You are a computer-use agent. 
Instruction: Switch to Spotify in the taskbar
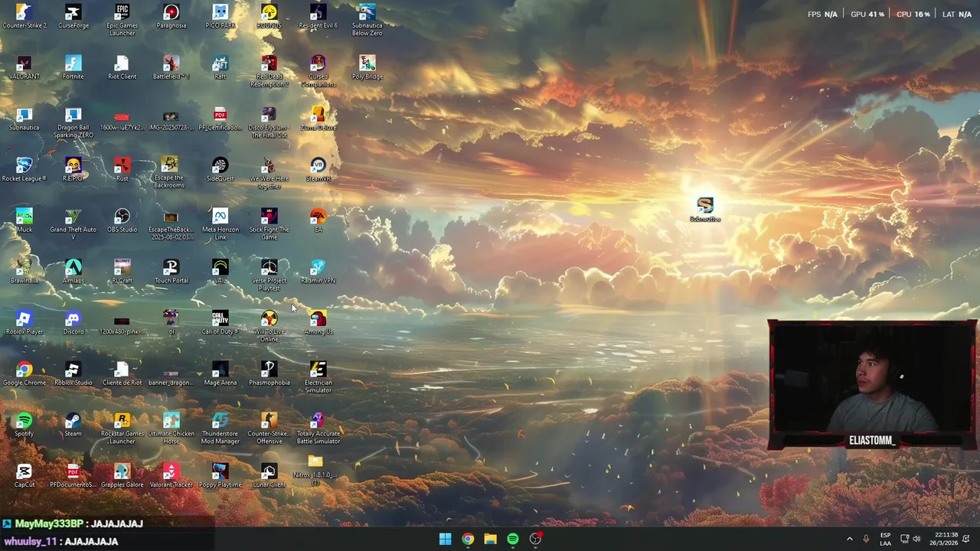click(x=513, y=539)
